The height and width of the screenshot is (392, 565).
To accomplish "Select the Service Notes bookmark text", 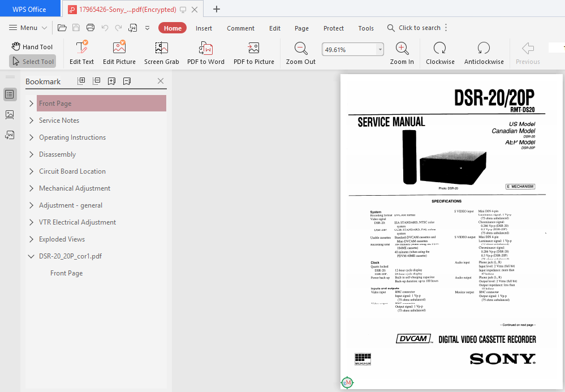I will pyautogui.click(x=59, y=120).
